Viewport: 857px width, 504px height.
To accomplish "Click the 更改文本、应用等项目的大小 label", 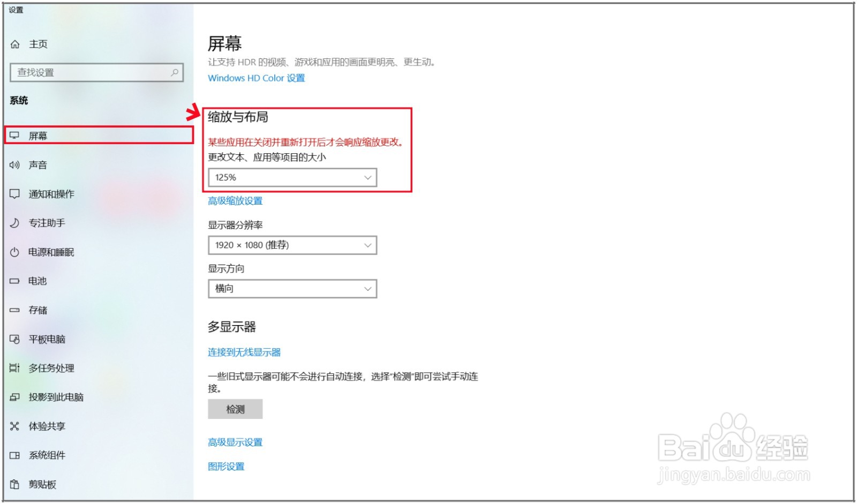I will [267, 157].
